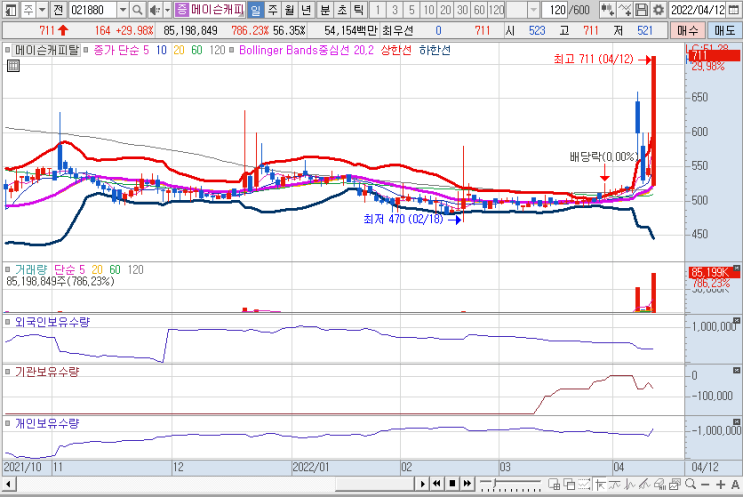Click the 상한선 upper band legend
743x497 pixels.
(396, 50)
